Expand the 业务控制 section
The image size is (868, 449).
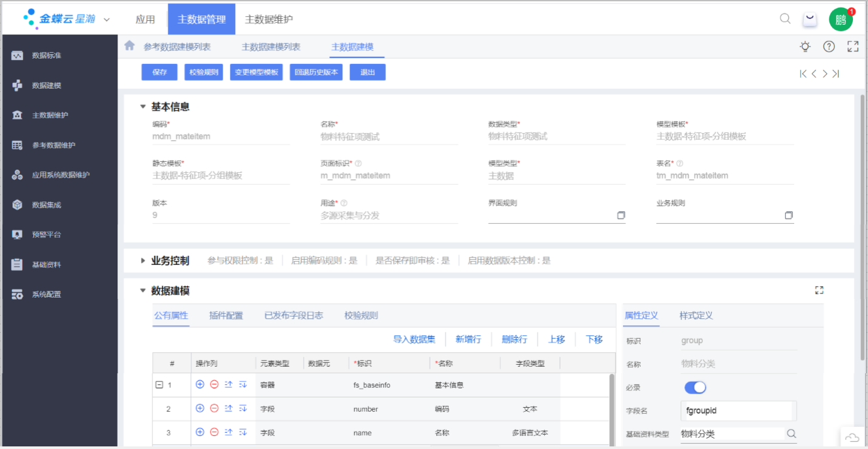143,260
